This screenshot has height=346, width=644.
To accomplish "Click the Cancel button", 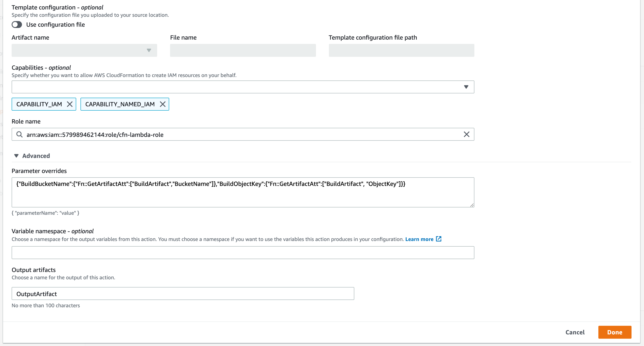I will click(575, 332).
